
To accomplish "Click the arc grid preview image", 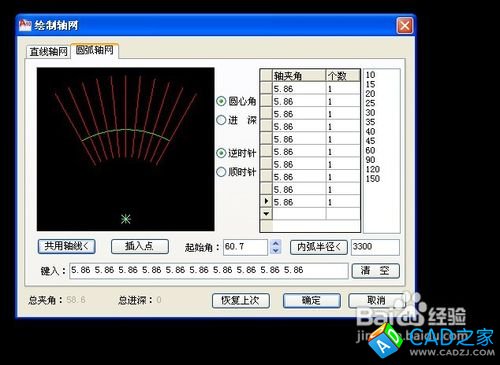I will click(125, 149).
